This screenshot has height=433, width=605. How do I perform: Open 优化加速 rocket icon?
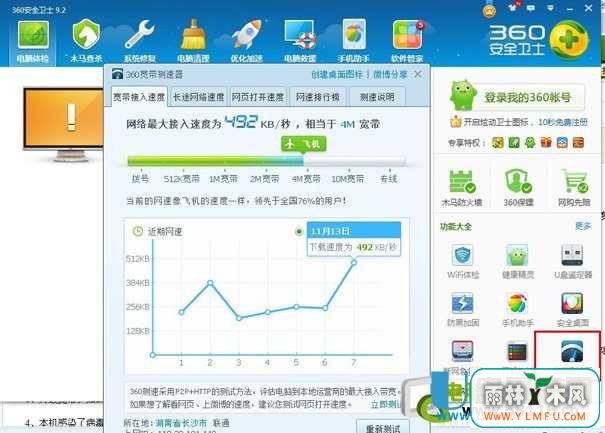[x=246, y=41]
